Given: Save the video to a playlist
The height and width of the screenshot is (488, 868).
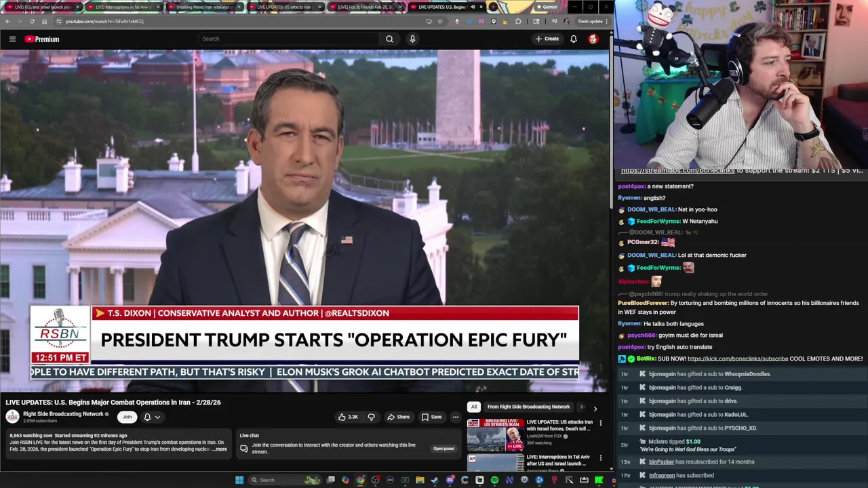Looking at the screenshot, I should (x=431, y=417).
